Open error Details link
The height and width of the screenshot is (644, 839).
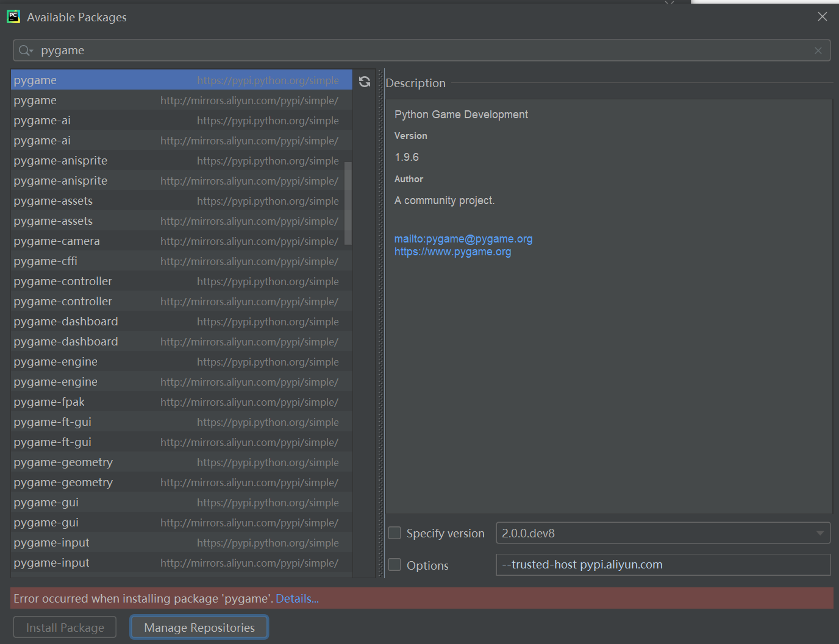tap(298, 598)
